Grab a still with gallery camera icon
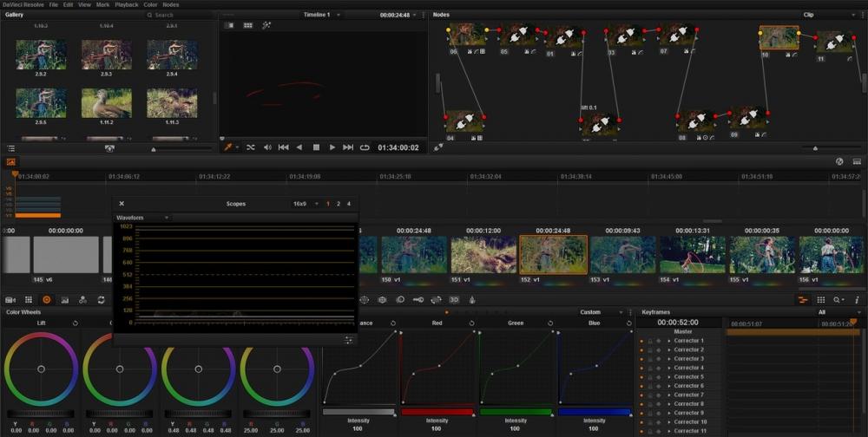868x437 pixels. 109,148
